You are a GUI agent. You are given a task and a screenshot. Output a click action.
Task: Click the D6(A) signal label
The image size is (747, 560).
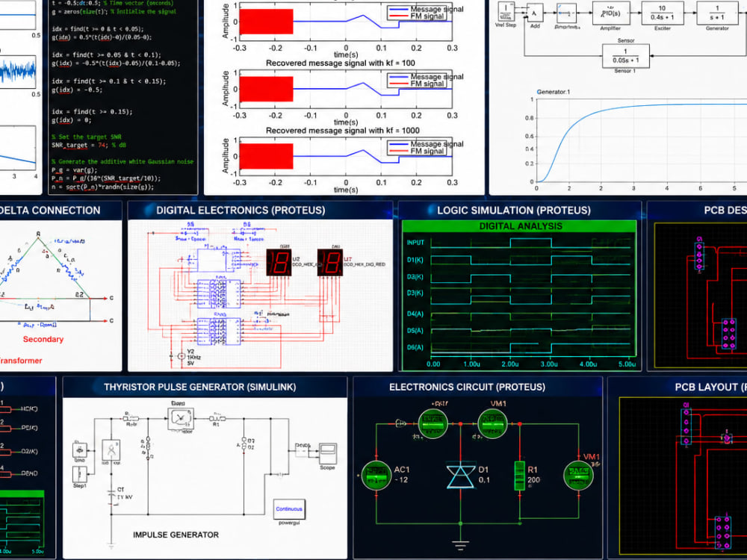click(415, 347)
